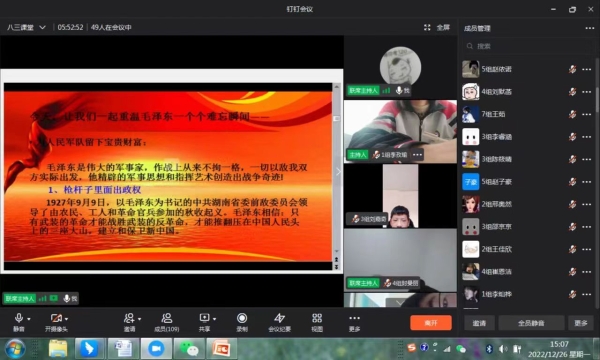Enter fullscreen with 全屏 icon

(x=427, y=27)
